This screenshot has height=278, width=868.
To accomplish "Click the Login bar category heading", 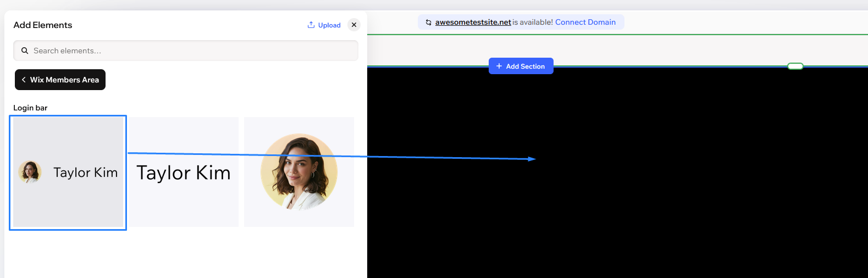I will click(30, 108).
